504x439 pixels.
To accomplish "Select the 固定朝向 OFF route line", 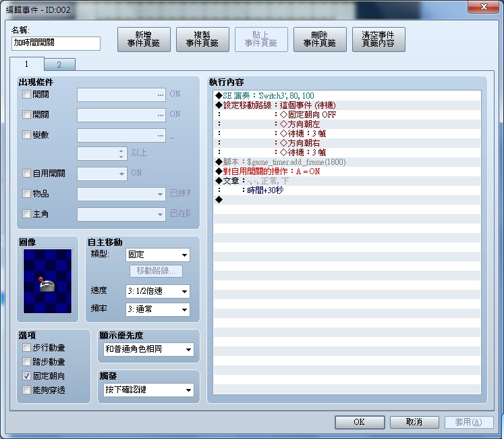I will [347, 115].
